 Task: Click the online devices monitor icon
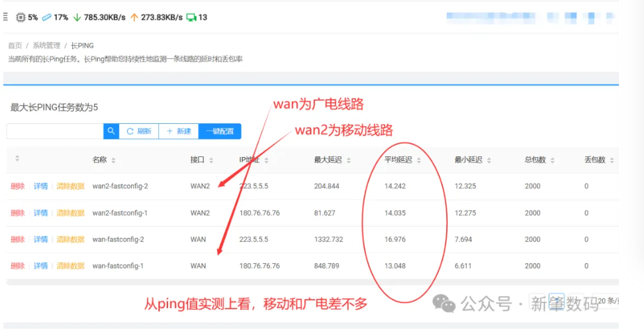tap(191, 17)
